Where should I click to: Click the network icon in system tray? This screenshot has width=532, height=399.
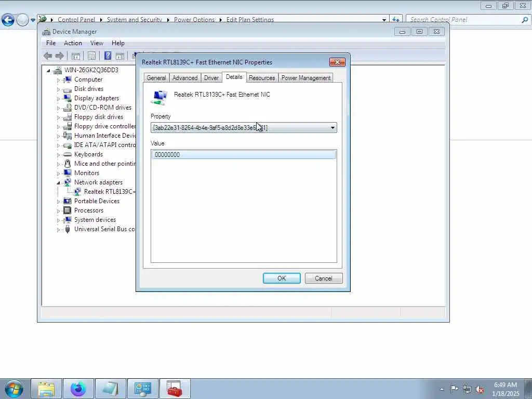(467, 389)
